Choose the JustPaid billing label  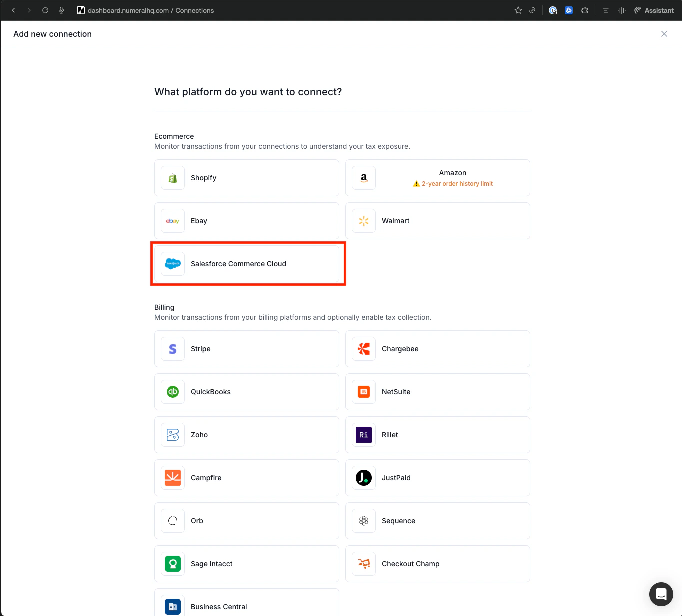(396, 478)
